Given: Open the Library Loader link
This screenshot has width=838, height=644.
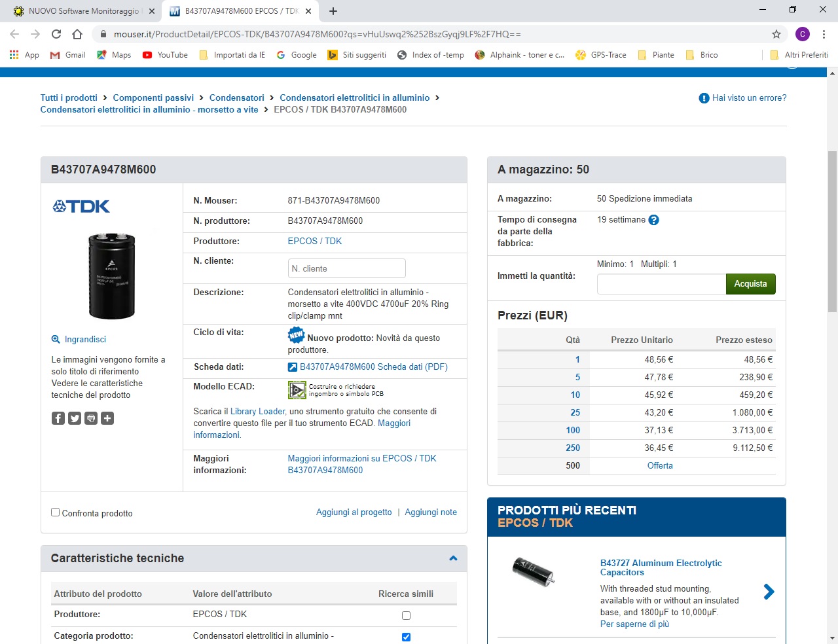Looking at the screenshot, I should (258, 412).
